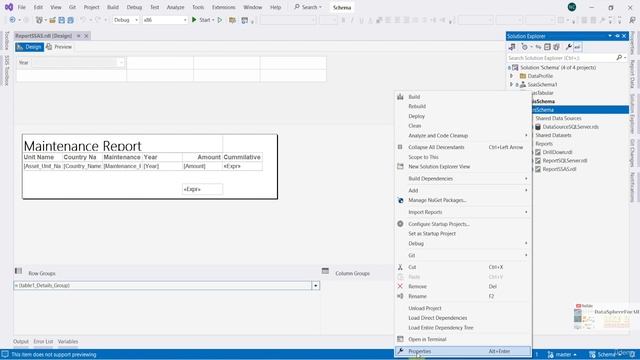640x360 pixels.
Task: Click Solution Explorer wrench properties icon
Action: 569,47
